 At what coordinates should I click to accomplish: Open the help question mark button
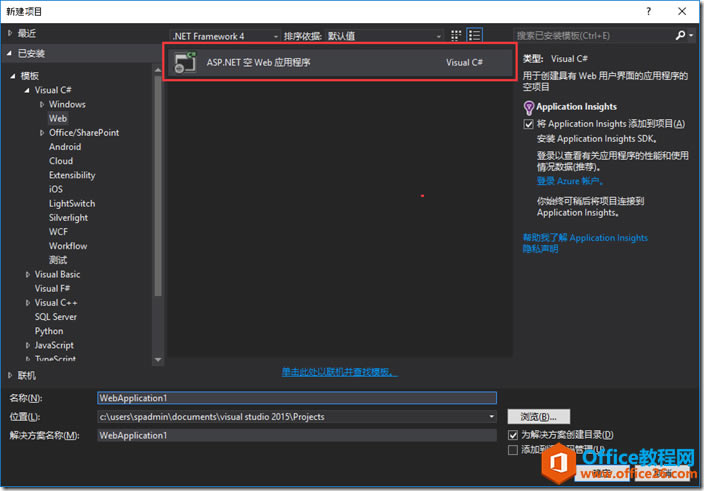[x=648, y=11]
